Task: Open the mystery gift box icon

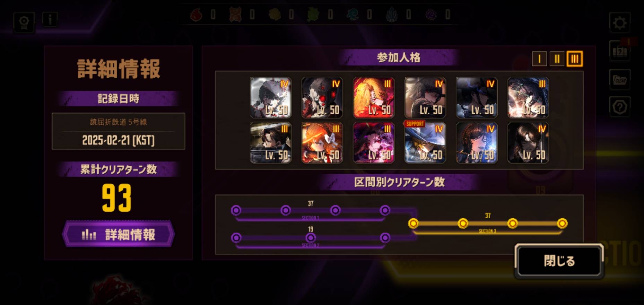Action: pyautogui.click(x=620, y=51)
